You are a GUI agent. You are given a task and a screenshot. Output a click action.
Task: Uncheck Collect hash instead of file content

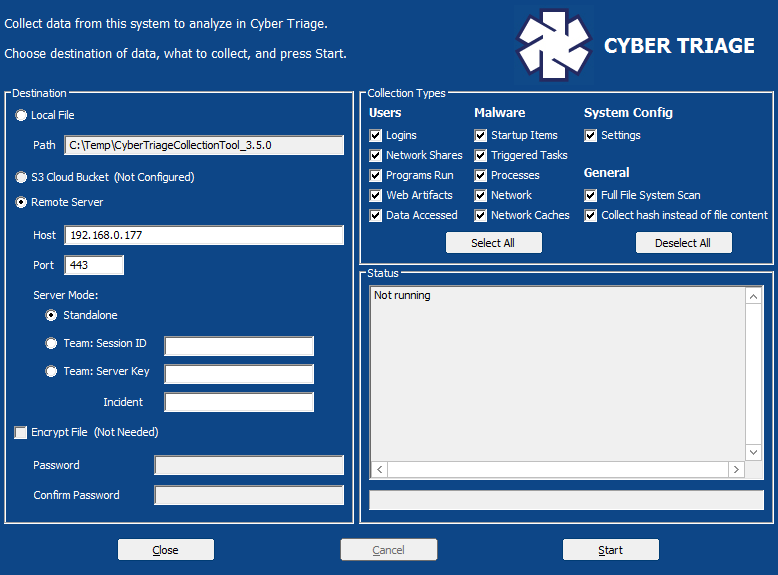point(591,216)
